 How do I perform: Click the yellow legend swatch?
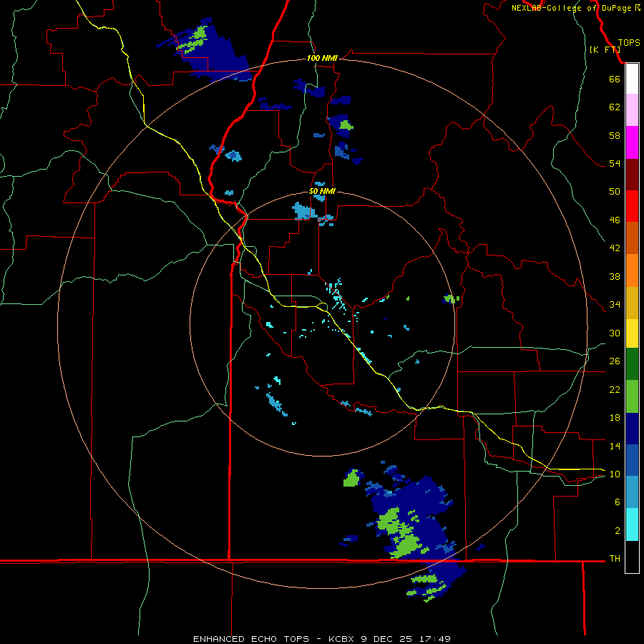coord(632,333)
